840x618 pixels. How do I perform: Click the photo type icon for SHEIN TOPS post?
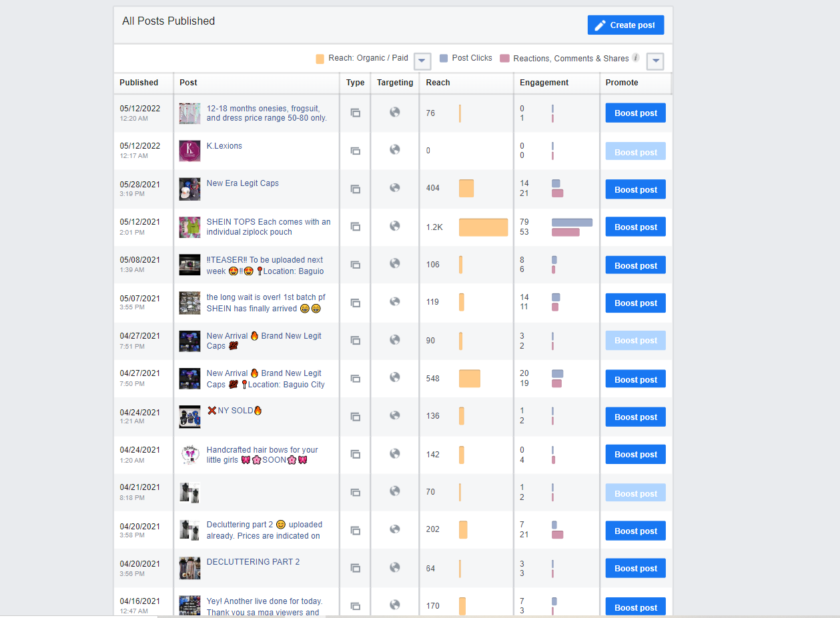click(356, 227)
